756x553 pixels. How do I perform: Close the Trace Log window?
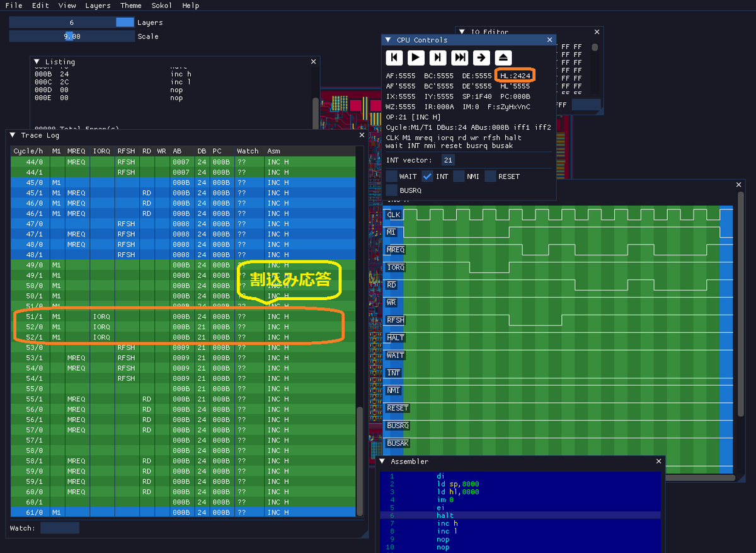(x=362, y=135)
